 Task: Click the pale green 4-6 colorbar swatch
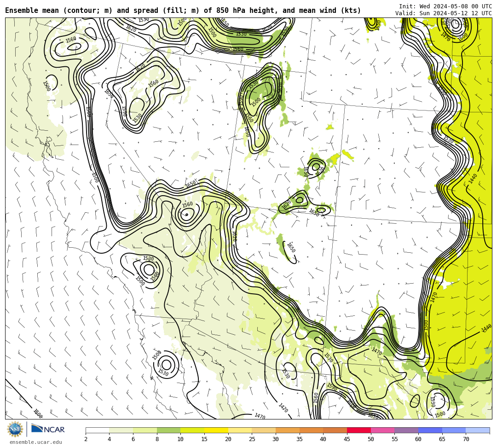click(121, 430)
